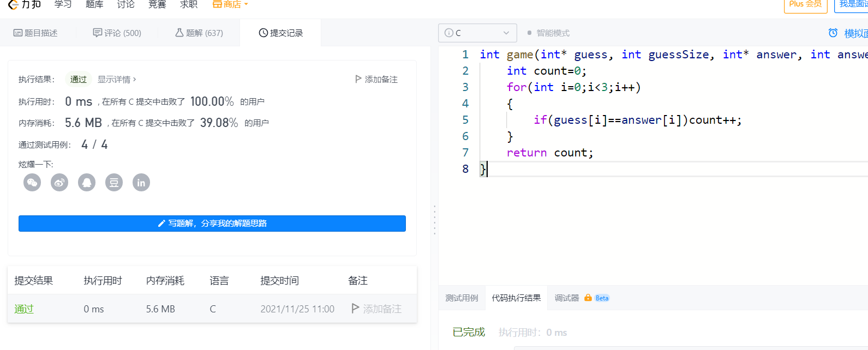Viewport: 868px width, 350px height.
Task: Click the 通过 status badge
Action: coord(79,79)
